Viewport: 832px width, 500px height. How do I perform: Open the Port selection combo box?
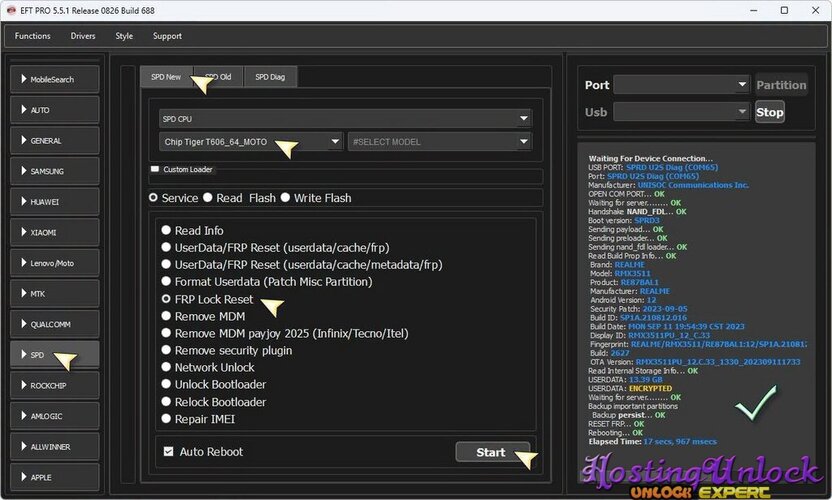click(x=681, y=84)
